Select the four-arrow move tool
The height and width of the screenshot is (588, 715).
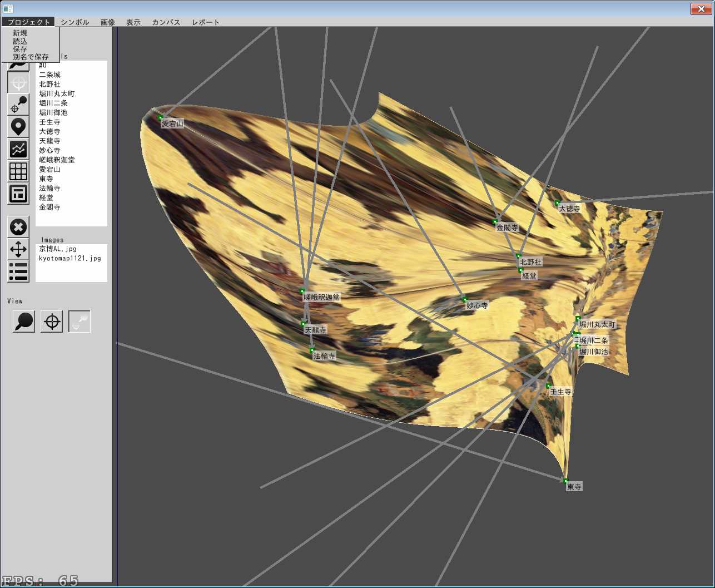[x=18, y=249]
